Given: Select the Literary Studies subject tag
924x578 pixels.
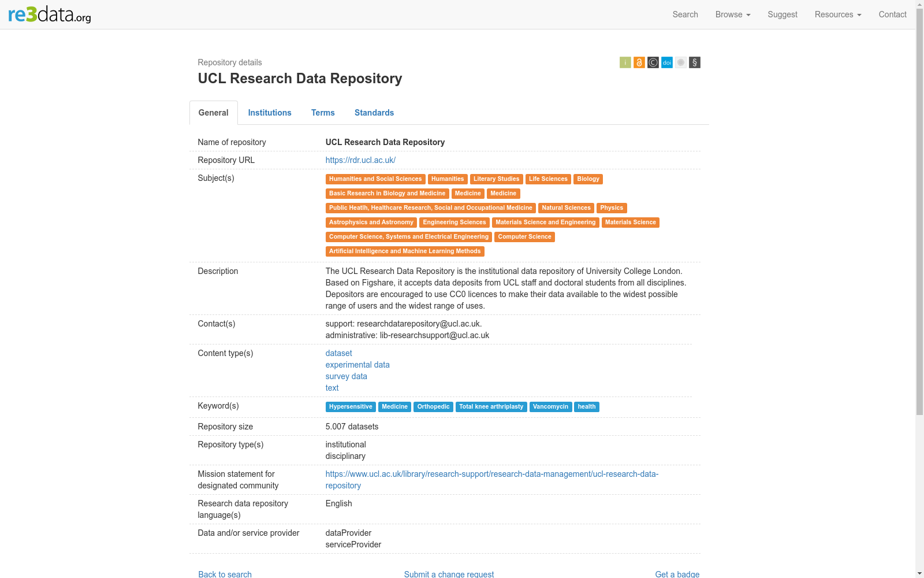Looking at the screenshot, I should 497,179.
